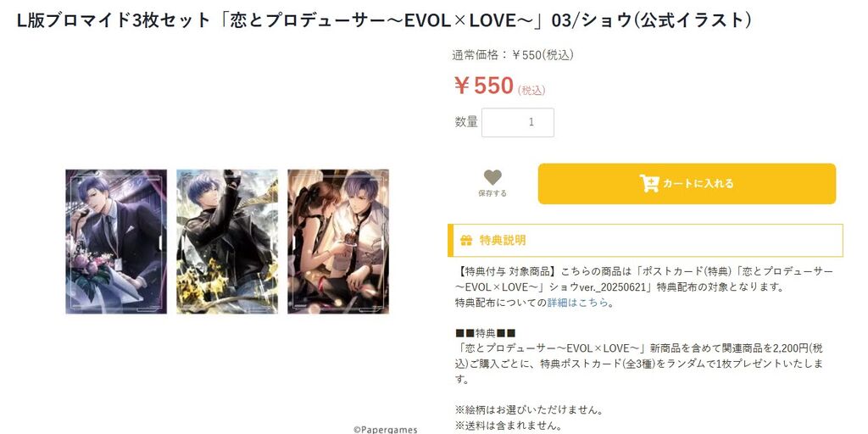Click the ※送料は含まれません note

tap(509, 426)
